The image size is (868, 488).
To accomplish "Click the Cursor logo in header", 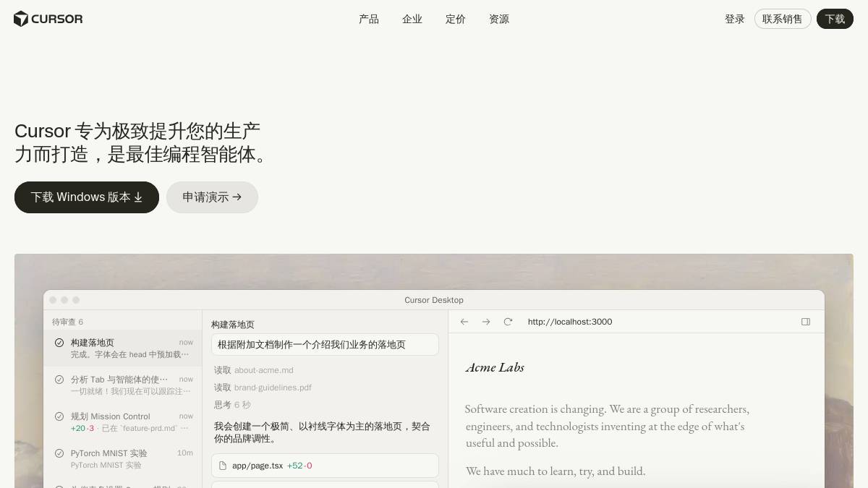I will click(x=48, y=19).
